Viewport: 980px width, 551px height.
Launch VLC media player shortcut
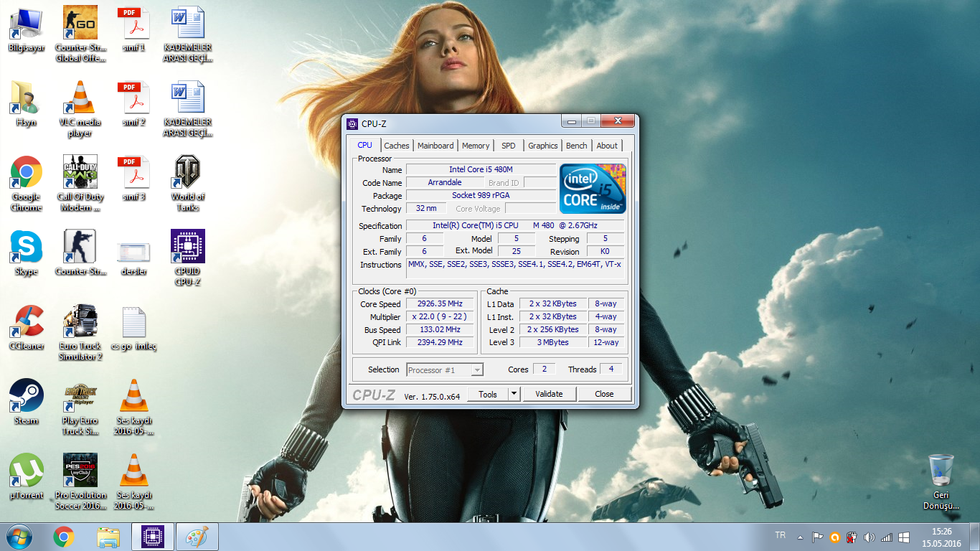(x=80, y=109)
